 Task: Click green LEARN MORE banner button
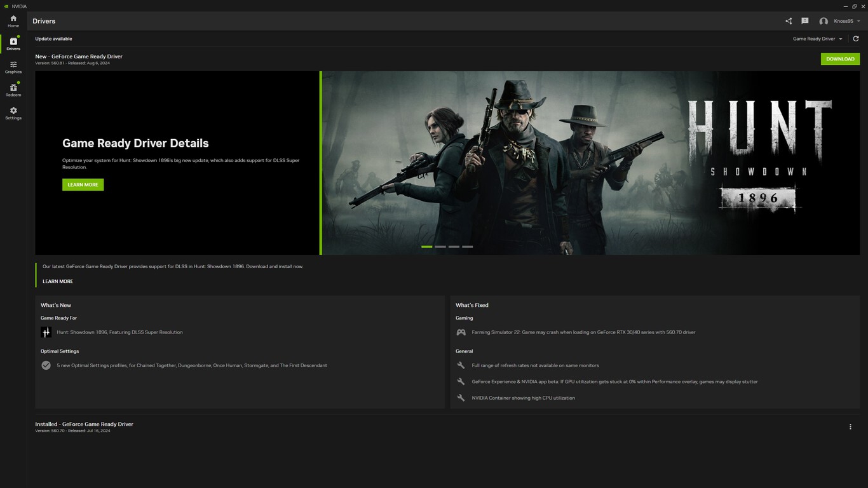click(83, 184)
